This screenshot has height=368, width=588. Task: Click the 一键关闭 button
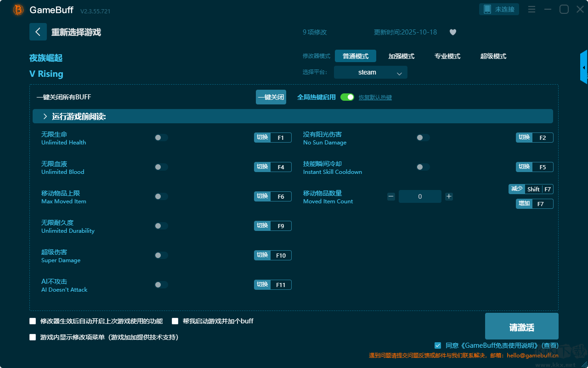point(271,97)
